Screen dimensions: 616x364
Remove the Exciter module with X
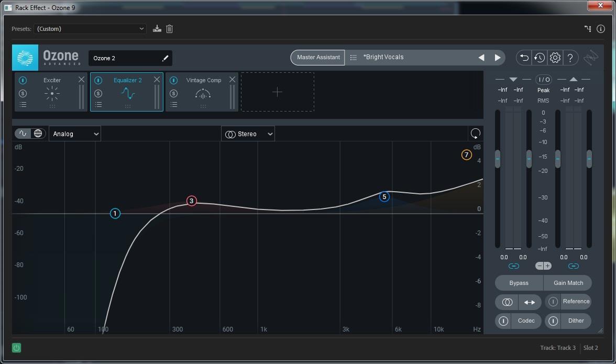(x=81, y=80)
